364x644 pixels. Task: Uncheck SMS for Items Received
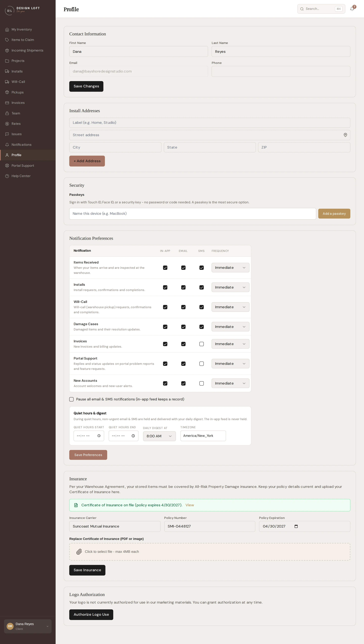point(201,268)
